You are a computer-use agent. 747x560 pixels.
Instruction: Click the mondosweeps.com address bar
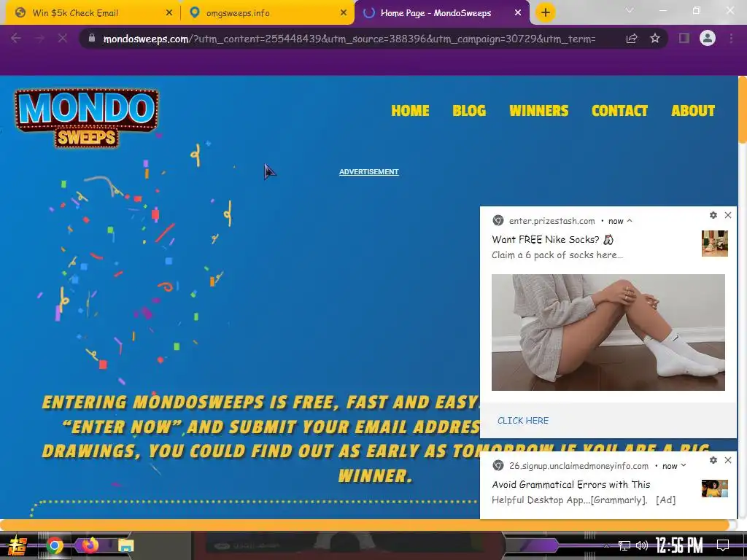pyautogui.click(x=349, y=39)
